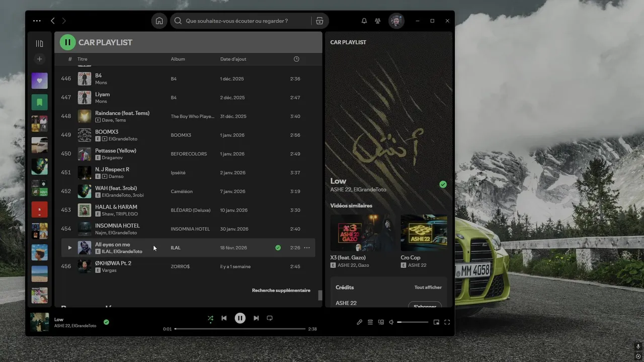Open the Browse icon in search bar
The width and height of the screenshot is (644, 362).
point(319,21)
